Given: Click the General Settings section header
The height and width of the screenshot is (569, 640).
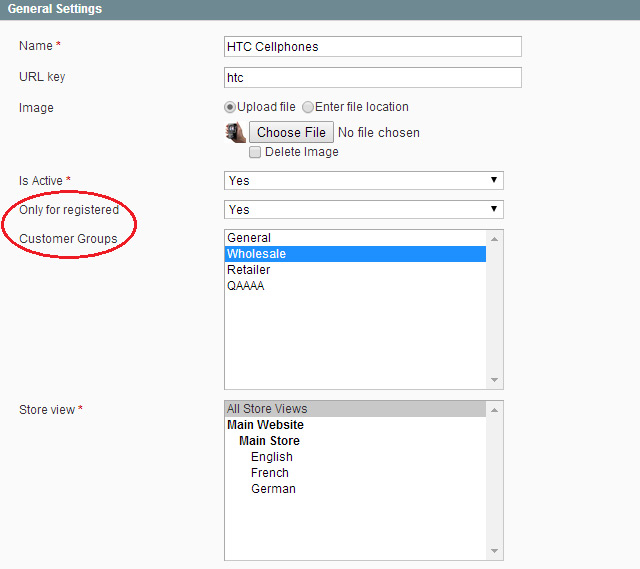Looking at the screenshot, I should coord(320,9).
